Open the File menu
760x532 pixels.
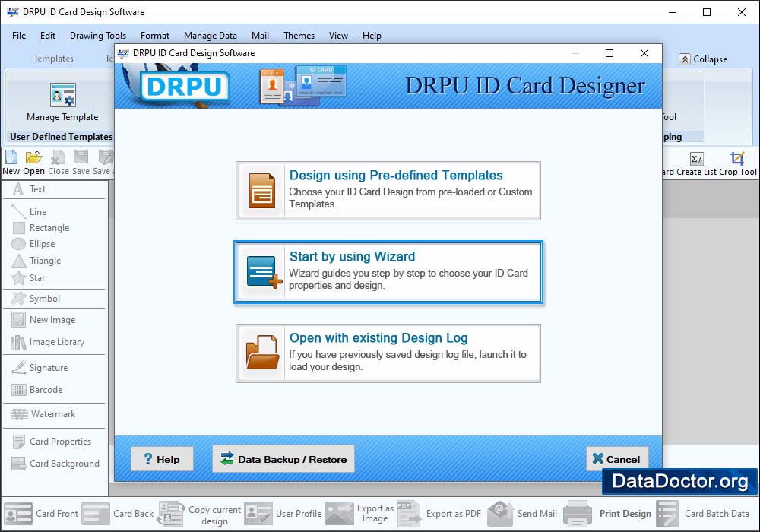click(19, 36)
